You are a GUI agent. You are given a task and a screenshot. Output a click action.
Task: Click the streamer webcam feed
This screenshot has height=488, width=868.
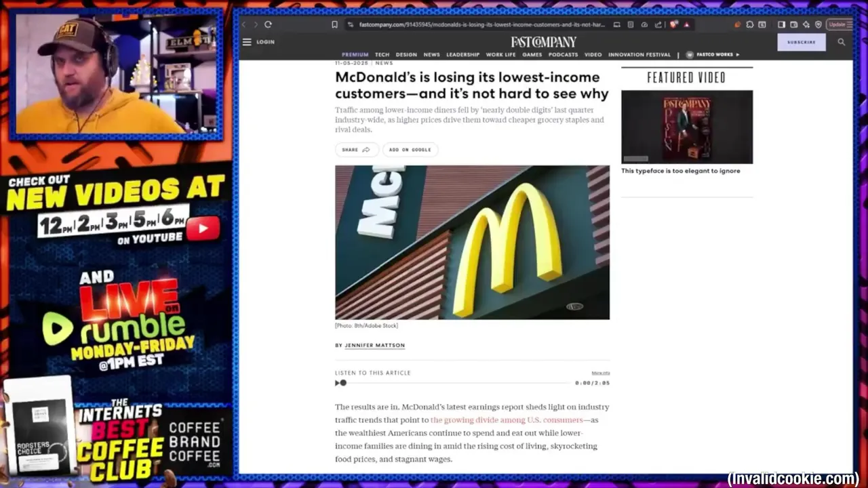click(x=116, y=73)
